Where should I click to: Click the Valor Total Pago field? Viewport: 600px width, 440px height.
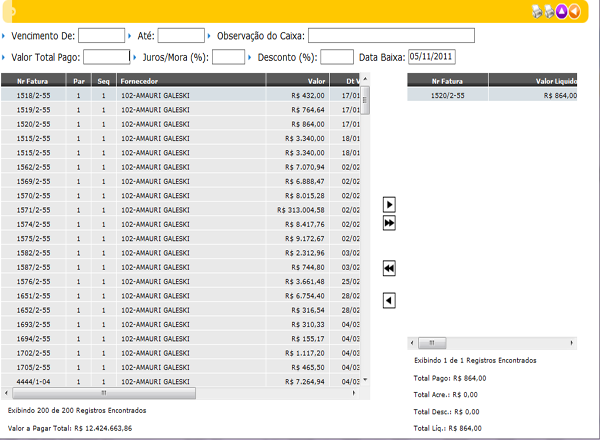pyautogui.click(x=107, y=57)
